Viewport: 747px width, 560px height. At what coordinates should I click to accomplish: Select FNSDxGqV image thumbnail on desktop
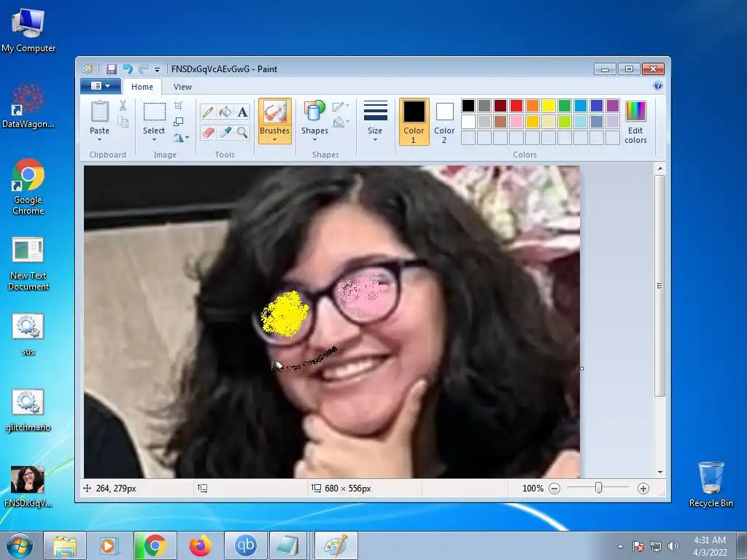pos(28,486)
